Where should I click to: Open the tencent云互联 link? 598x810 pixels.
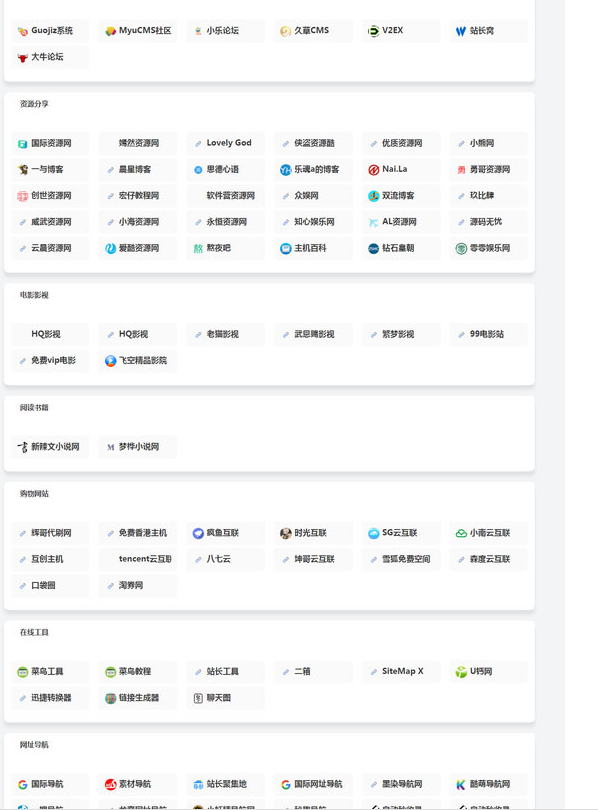[x=145, y=559]
